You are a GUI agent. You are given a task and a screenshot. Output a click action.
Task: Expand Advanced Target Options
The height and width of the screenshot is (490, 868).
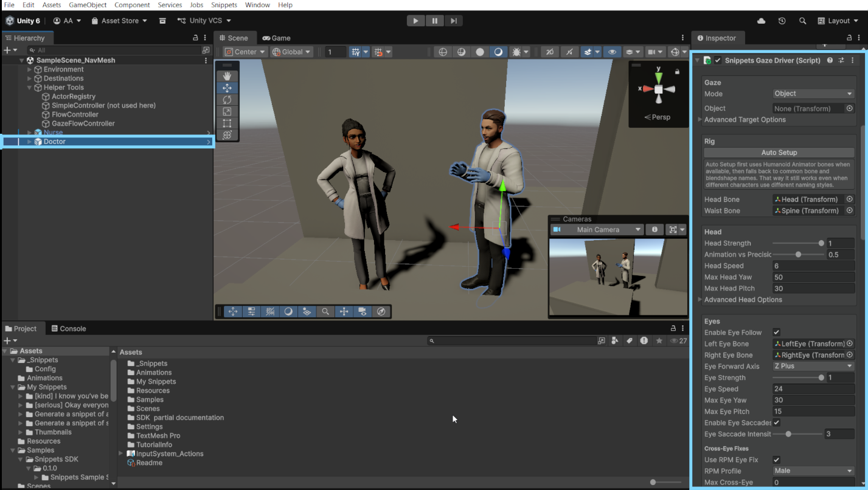point(700,120)
